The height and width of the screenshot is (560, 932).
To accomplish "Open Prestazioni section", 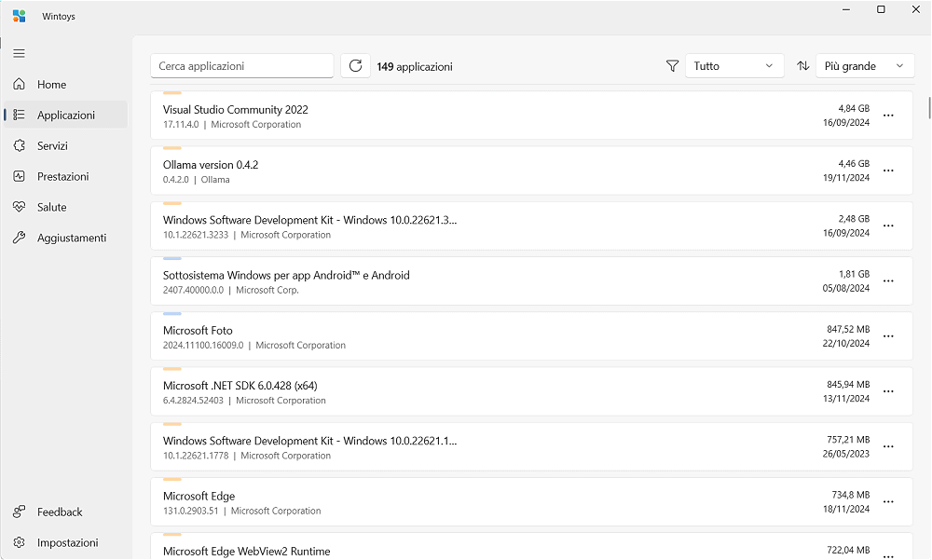I will click(x=65, y=176).
